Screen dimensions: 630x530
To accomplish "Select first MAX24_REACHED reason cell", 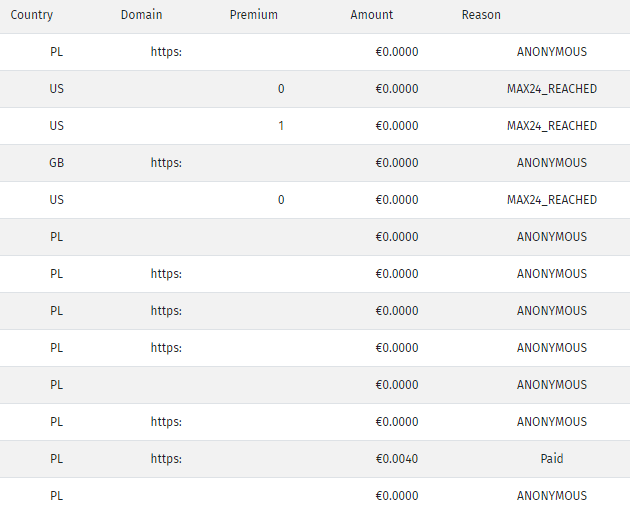I will [552, 89].
